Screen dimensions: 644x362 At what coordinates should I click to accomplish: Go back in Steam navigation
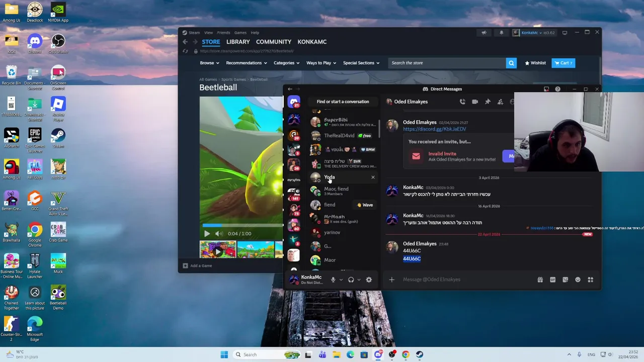coord(185,42)
